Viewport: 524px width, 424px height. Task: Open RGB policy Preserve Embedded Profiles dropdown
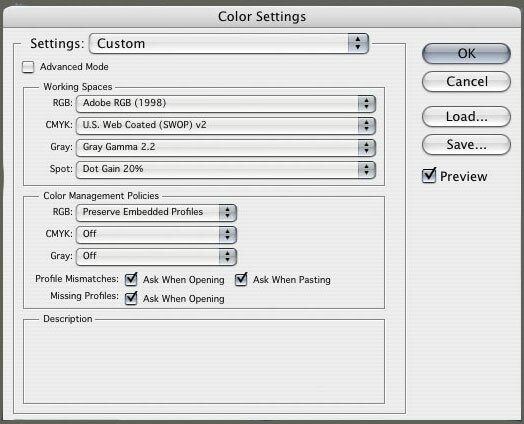156,213
